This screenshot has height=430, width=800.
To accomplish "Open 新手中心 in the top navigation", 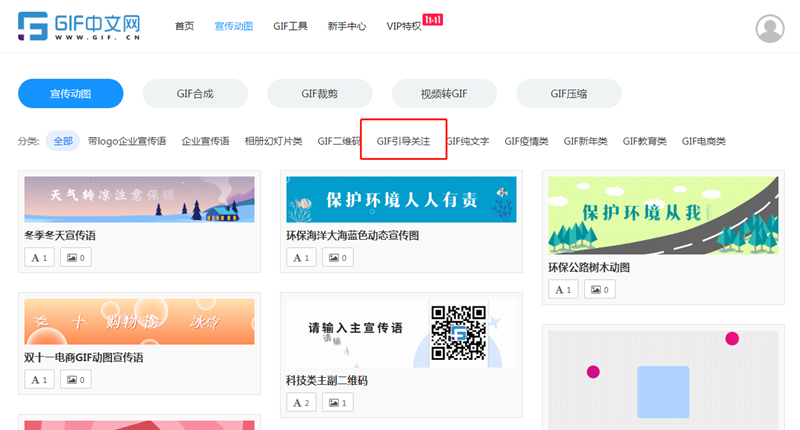I will tap(346, 26).
